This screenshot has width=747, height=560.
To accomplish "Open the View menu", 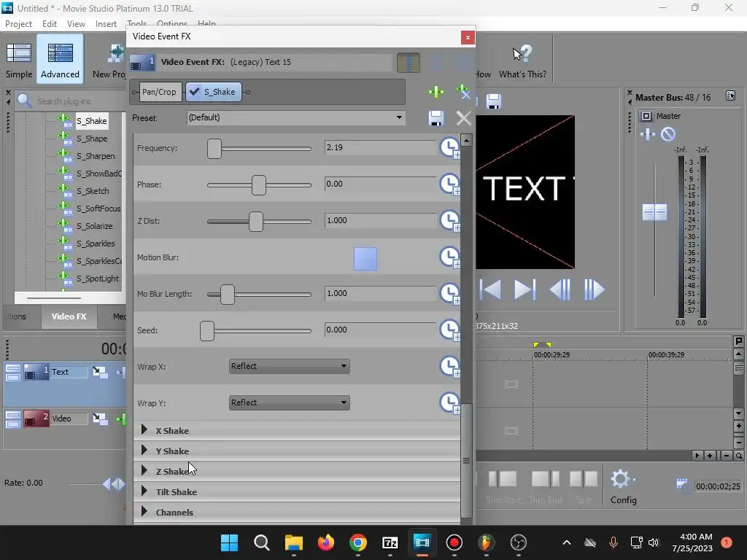I will pyautogui.click(x=76, y=24).
